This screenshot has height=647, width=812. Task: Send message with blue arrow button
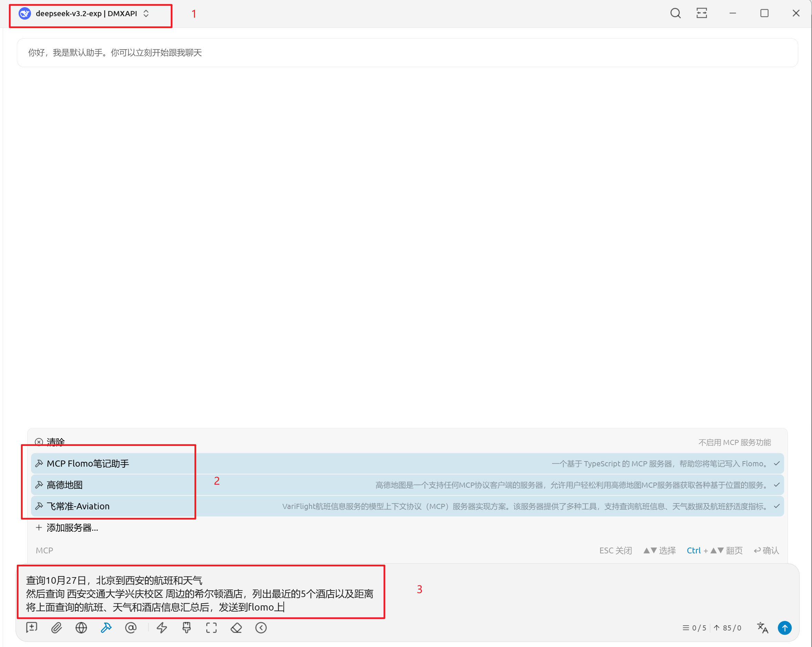point(784,627)
